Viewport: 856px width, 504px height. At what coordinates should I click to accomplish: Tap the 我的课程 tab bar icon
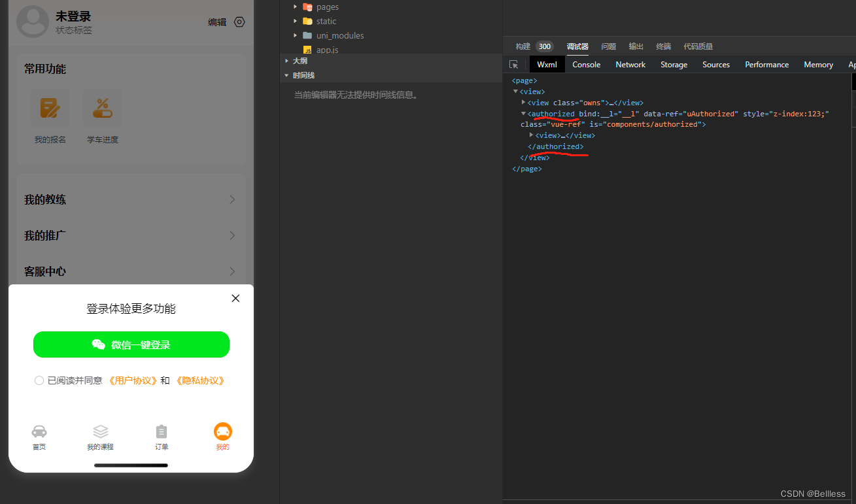click(100, 431)
